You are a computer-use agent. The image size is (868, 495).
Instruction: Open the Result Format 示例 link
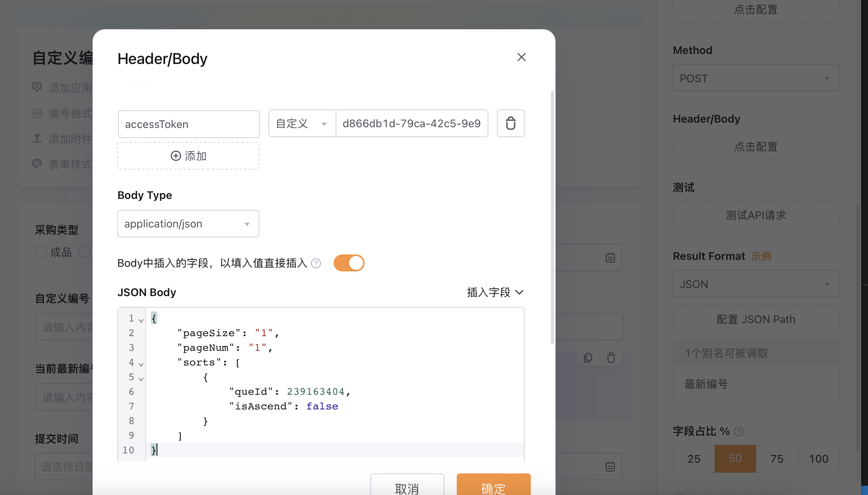pyautogui.click(x=761, y=256)
